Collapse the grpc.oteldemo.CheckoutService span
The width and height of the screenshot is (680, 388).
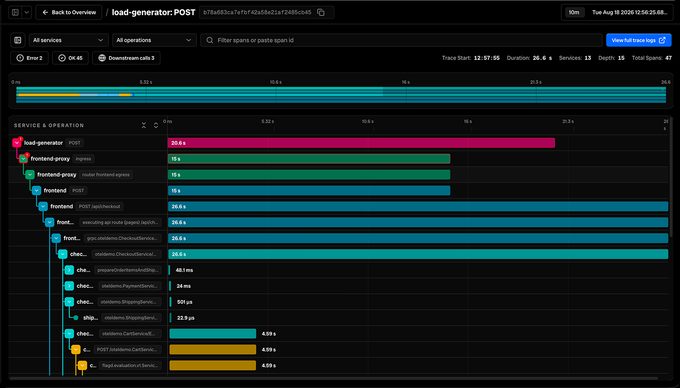[56, 238]
